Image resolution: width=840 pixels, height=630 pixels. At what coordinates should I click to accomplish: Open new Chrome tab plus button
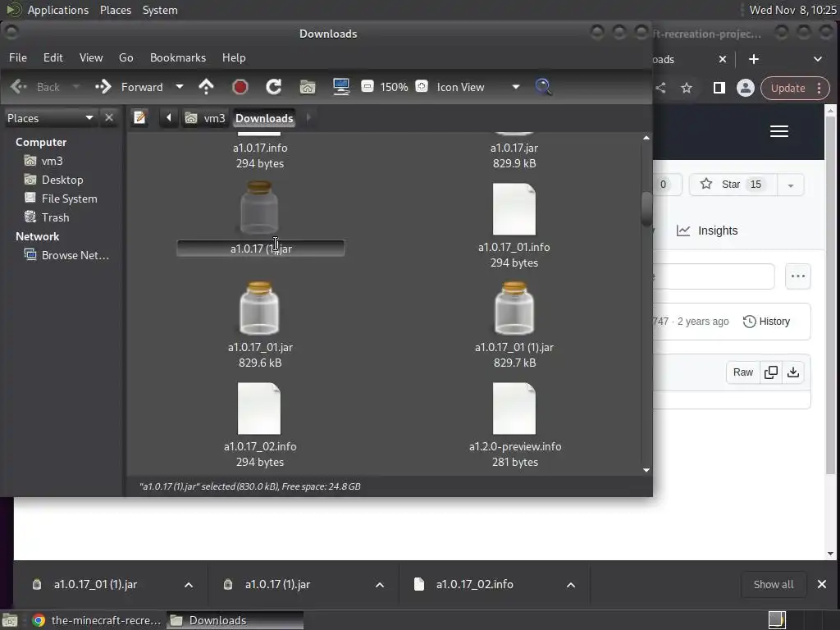754,59
